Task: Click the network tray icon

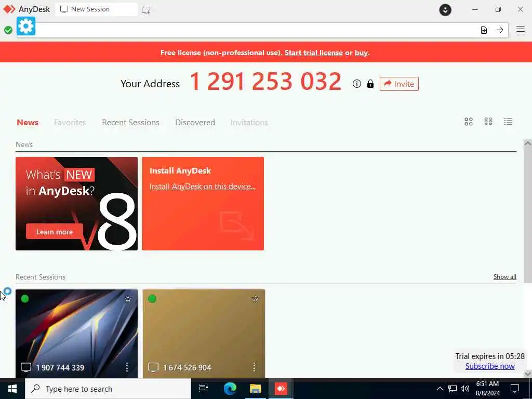Action: click(453, 389)
